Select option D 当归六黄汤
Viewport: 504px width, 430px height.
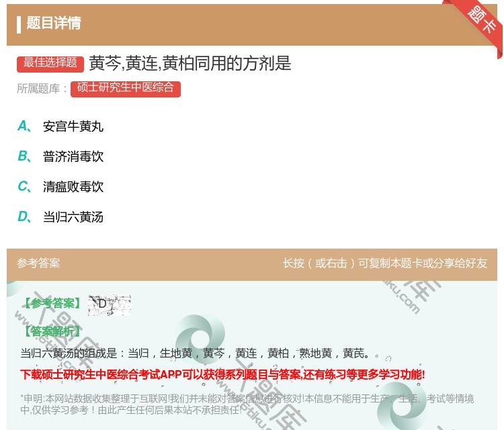pyautogui.click(x=60, y=216)
